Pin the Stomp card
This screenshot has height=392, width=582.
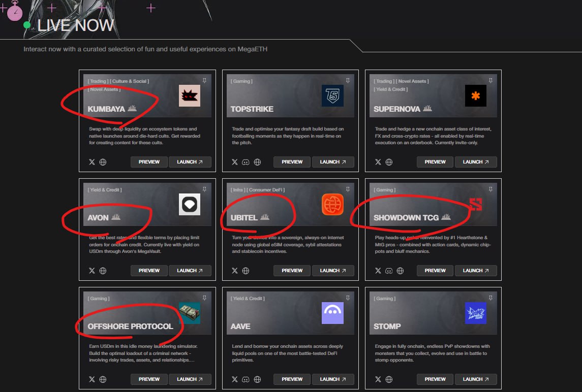[x=491, y=298]
